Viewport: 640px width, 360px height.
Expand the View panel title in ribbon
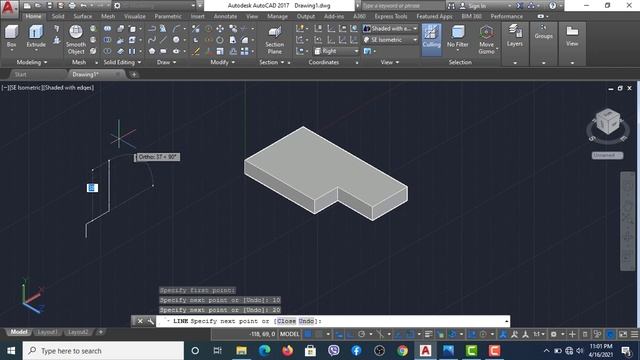coord(389,62)
